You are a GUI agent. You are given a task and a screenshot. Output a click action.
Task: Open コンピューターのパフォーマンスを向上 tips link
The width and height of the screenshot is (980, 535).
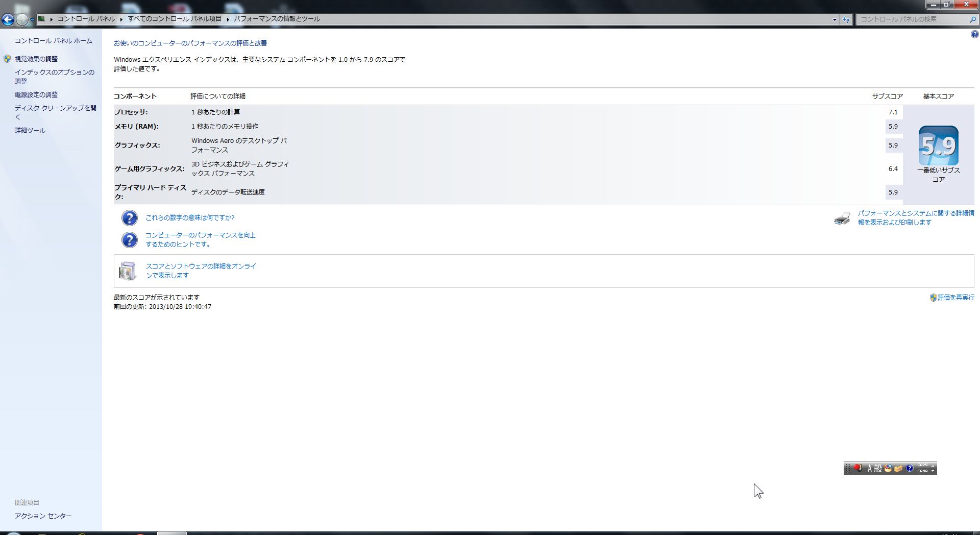(x=201, y=239)
